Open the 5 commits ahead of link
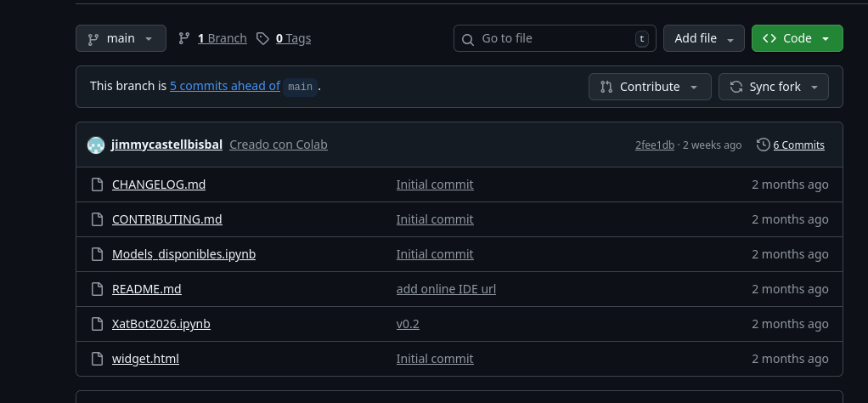Viewport: 868px width, 403px height. point(224,86)
